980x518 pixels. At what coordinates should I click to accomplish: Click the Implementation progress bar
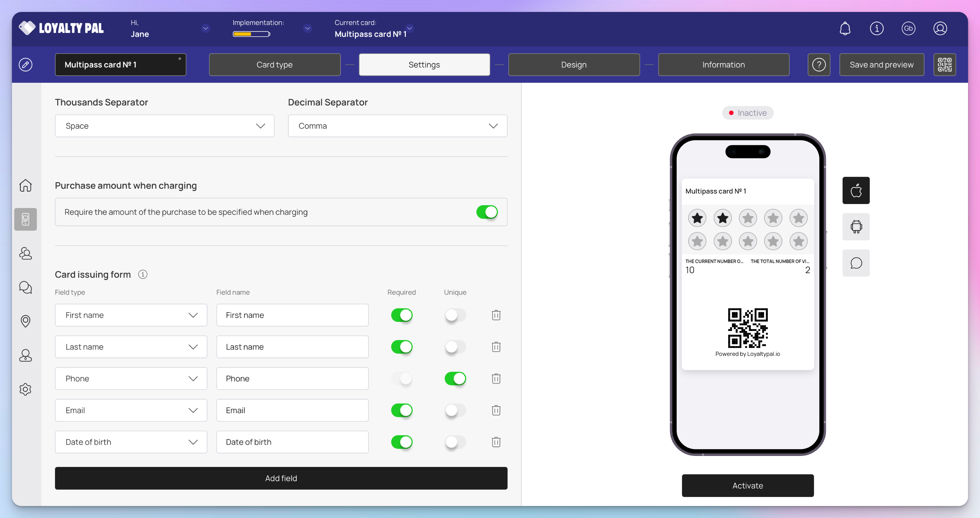[x=251, y=34]
